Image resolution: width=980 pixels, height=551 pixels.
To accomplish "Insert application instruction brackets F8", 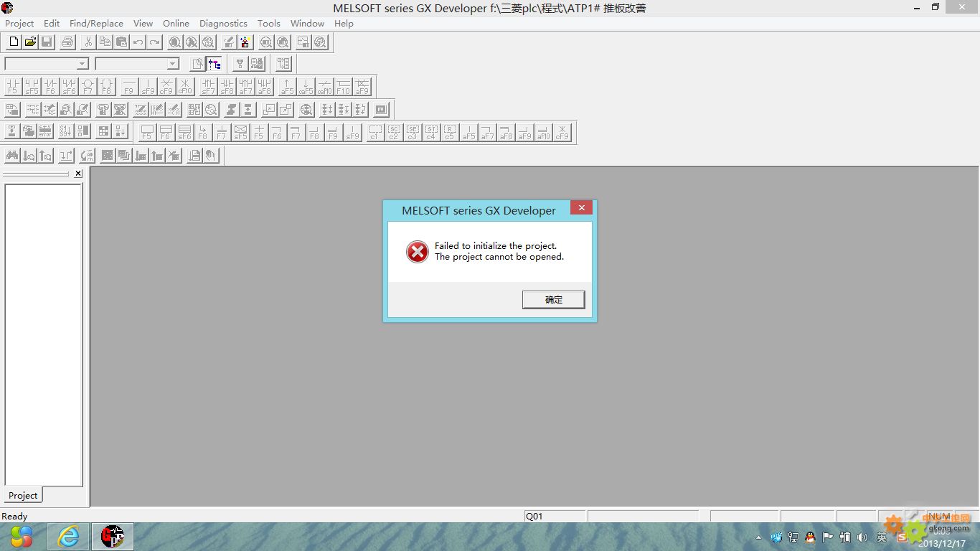I will pos(106,87).
